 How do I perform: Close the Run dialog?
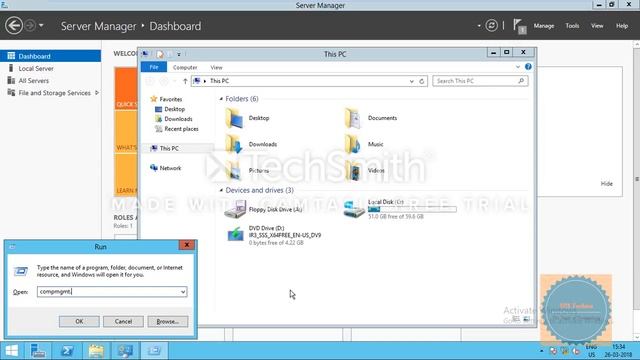[187, 245]
